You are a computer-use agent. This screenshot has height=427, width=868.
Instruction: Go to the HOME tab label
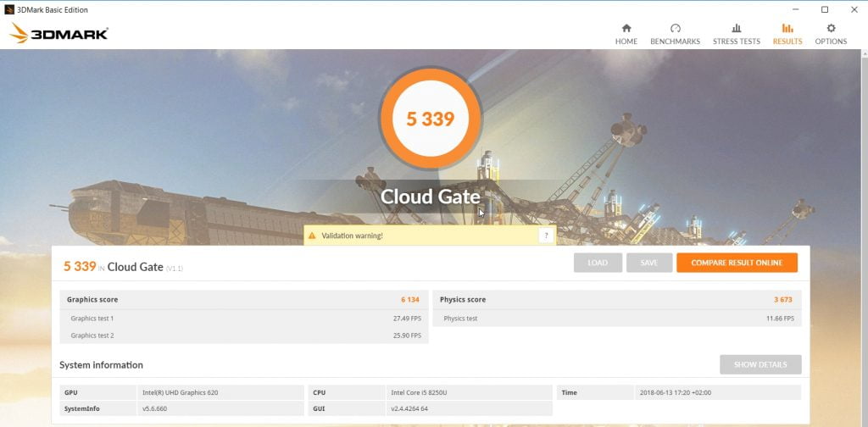coord(626,42)
